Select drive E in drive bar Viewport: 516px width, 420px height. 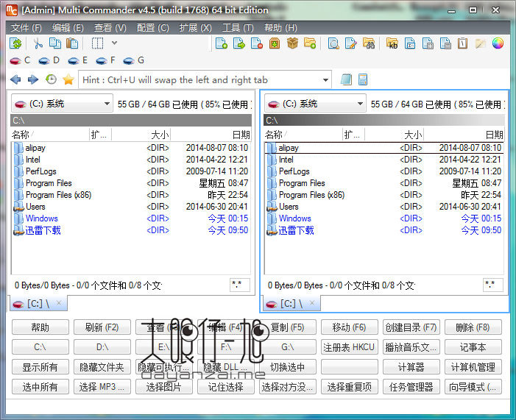coord(78,60)
